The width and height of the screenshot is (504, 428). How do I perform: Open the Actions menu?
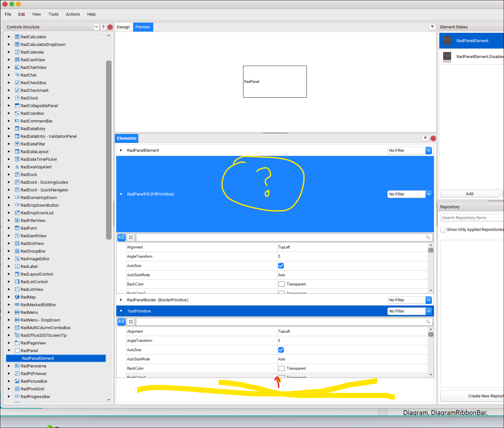click(x=73, y=14)
